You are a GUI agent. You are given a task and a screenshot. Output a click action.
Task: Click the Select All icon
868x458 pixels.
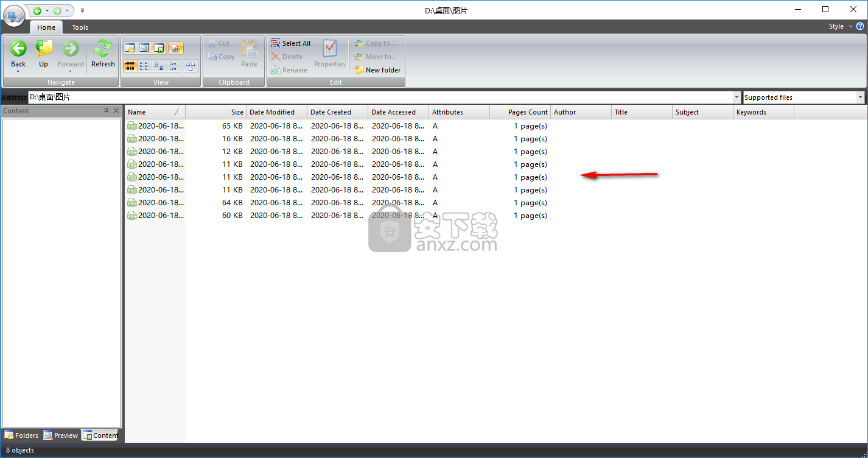[275, 43]
